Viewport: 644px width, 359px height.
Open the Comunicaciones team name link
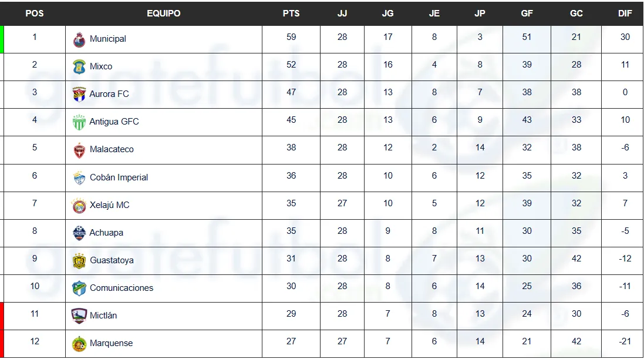pos(122,288)
